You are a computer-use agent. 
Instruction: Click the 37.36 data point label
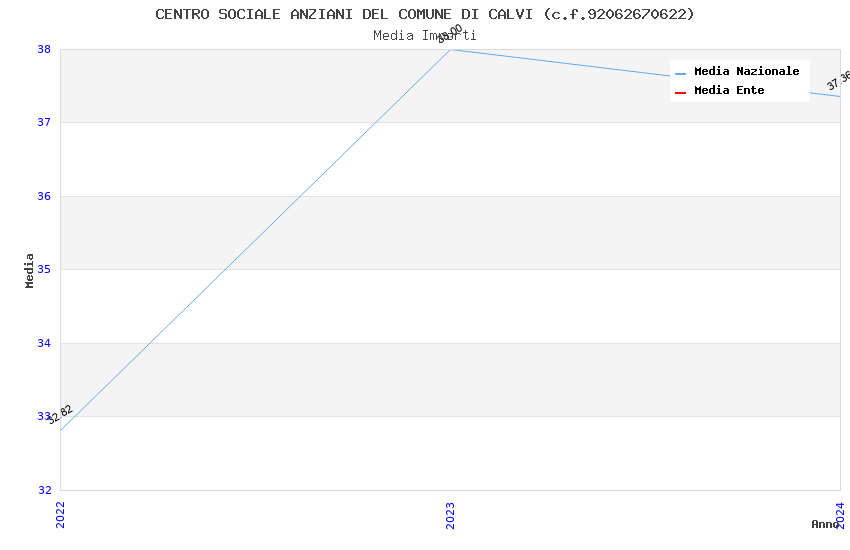838,80
